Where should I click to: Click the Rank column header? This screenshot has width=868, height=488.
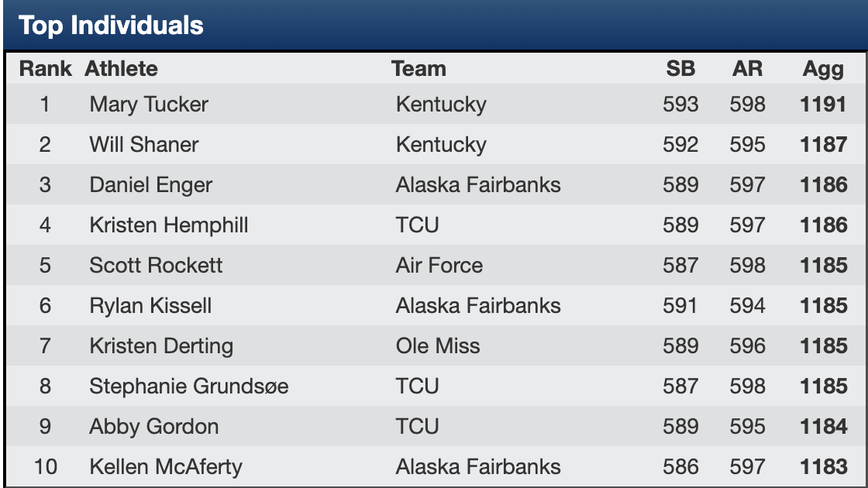pos(45,69)
